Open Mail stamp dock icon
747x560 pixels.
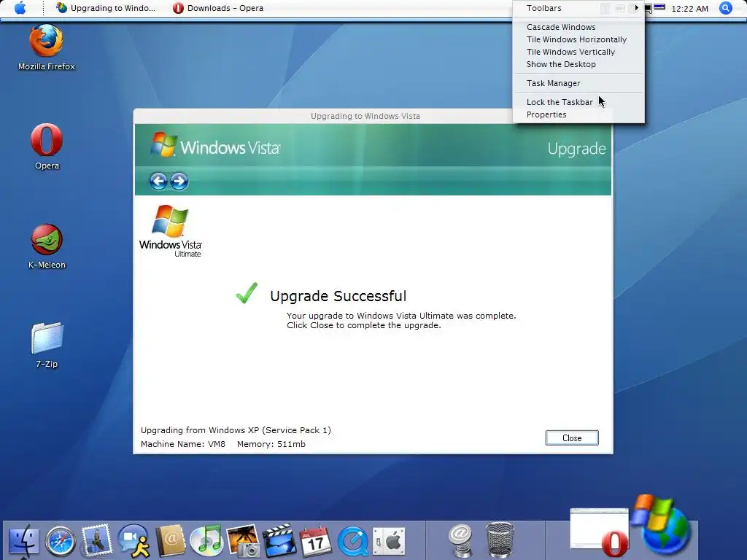click(x=97, y=540)
